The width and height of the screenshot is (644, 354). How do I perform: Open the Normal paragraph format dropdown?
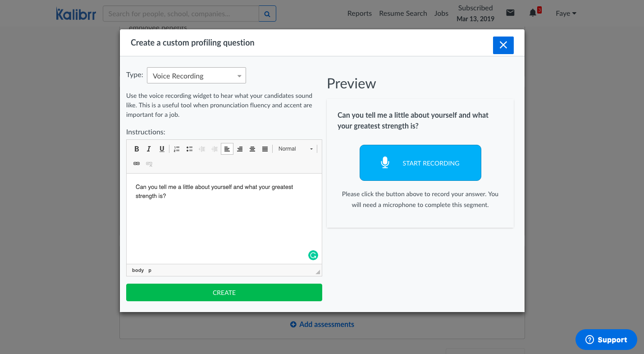[295, 149]
